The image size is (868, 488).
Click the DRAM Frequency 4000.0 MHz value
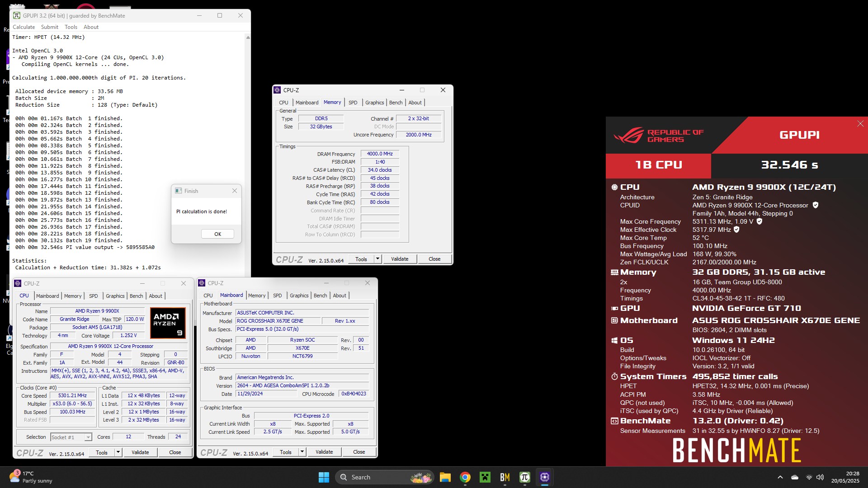point(380,154)
